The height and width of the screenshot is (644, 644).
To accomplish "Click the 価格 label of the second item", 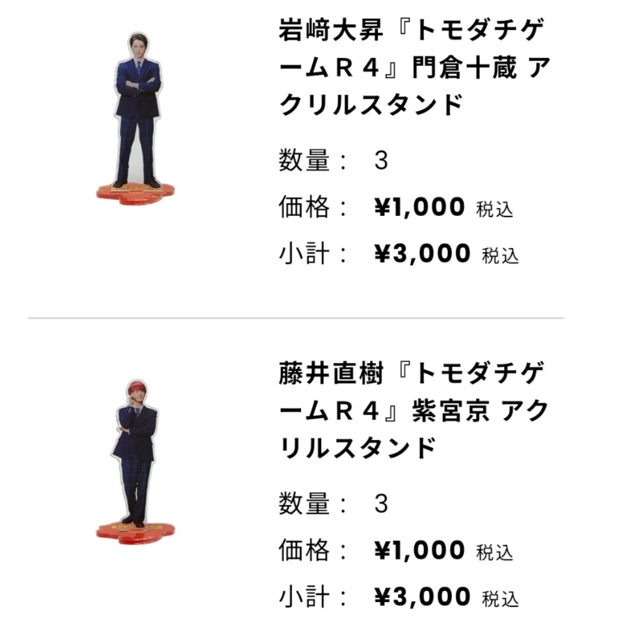I will coord(304,550).
